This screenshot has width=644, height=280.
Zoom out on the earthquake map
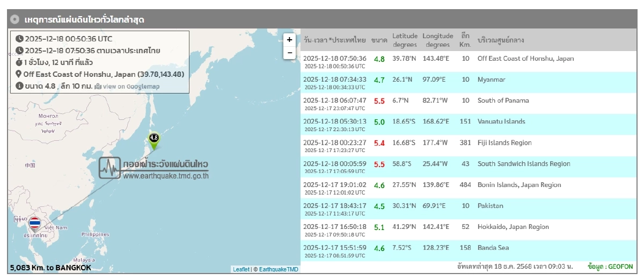pos(289,53)
